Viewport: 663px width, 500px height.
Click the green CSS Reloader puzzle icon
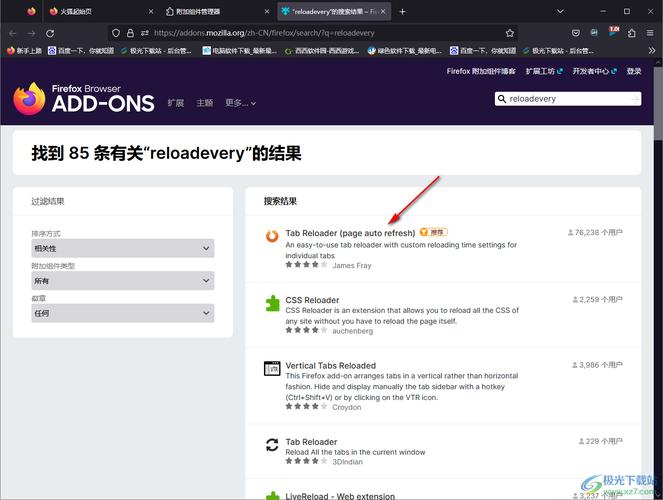[272, 303]
